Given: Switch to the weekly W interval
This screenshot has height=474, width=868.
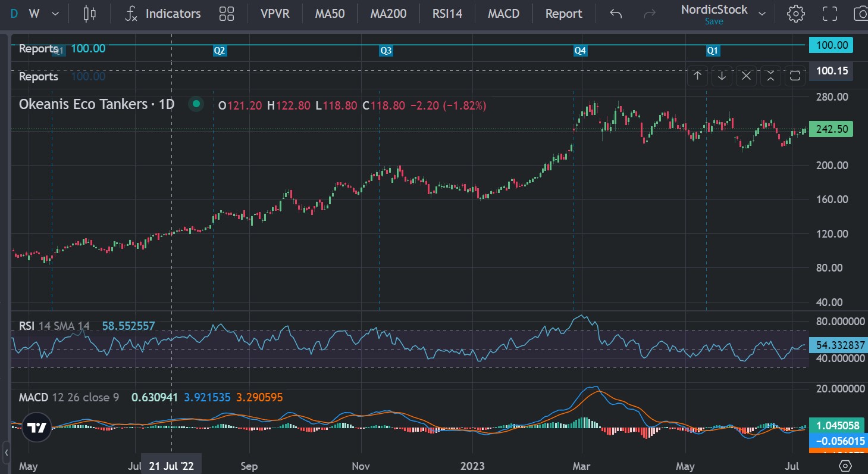Looking at the screenshot, I should tap(34, 13).
